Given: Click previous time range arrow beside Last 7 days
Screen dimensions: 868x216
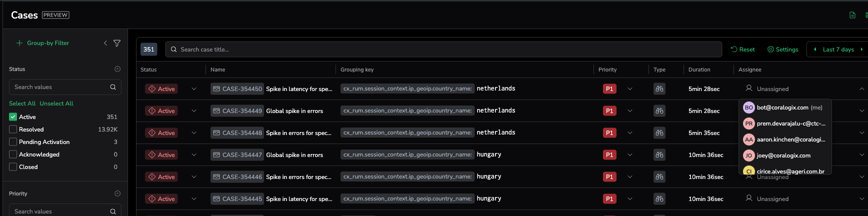Looking at the screenshot, I should point(815,49).
